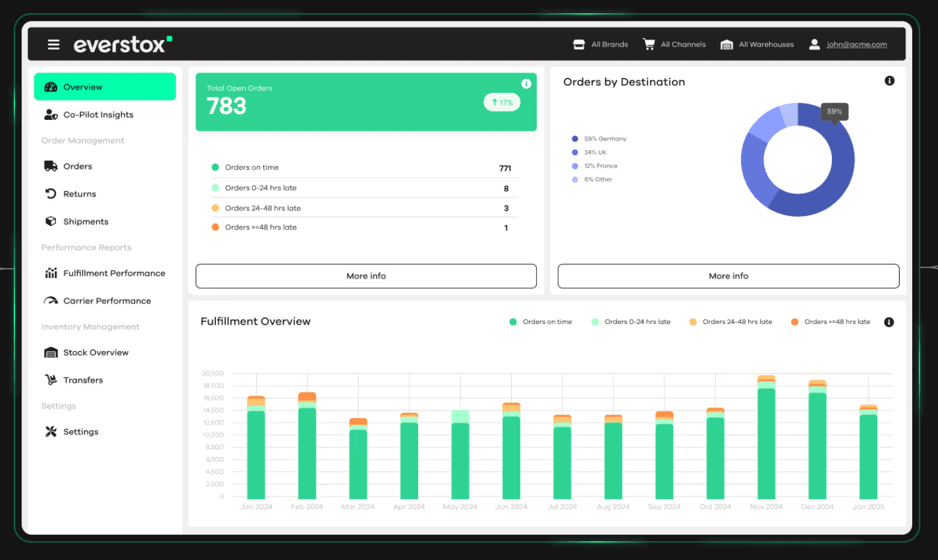Click More info under Orders by Destination
Image resolution: width=938 pixels, height=560 pixels.
[x=728, y=276]
